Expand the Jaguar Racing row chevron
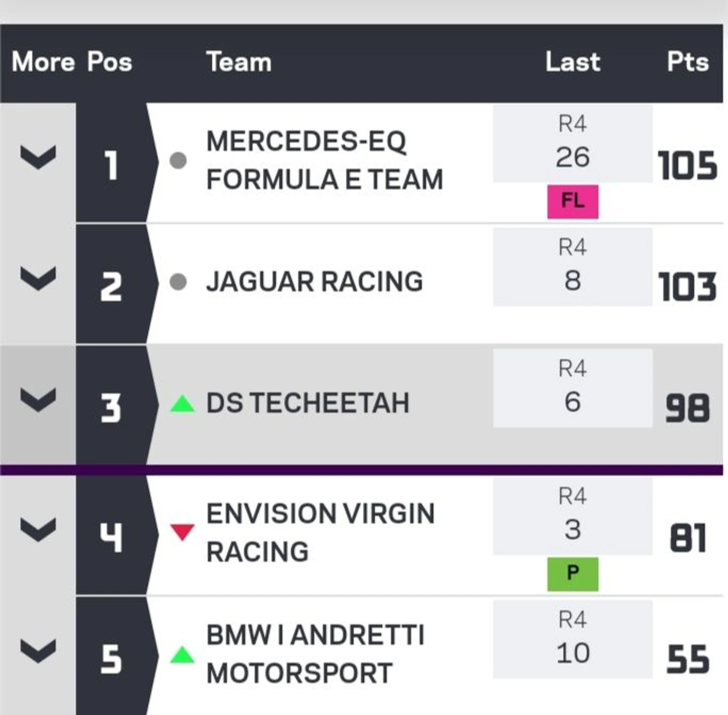 (38, 278)
